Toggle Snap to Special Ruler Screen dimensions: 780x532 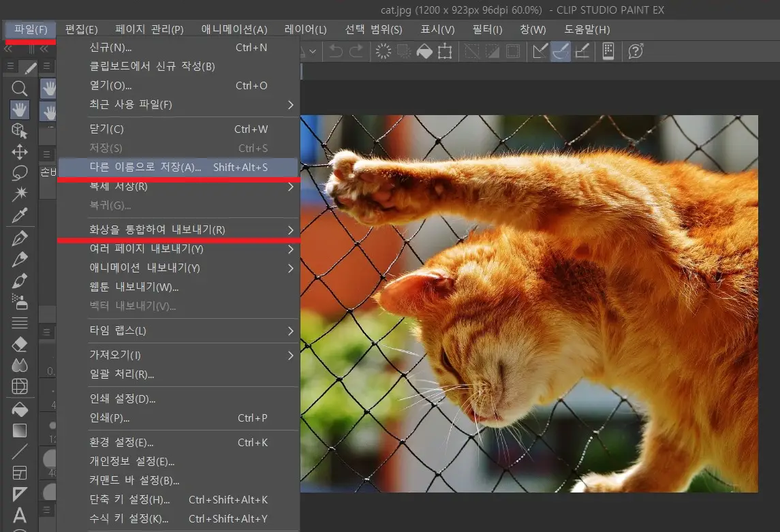point(561,52)
